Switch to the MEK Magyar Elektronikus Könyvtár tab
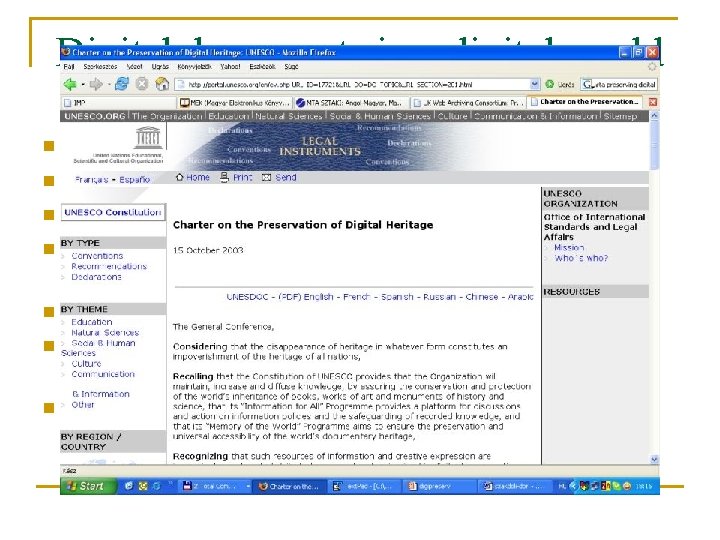The height and width of the screenshot is (540, 720). (x=235, y=102)
